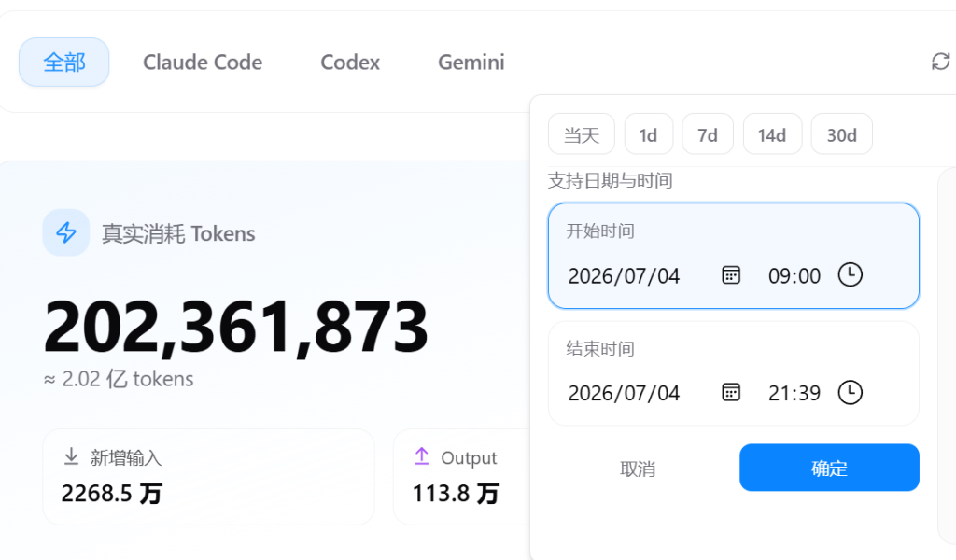Open calendar picker for start date
The width and height of the screenshot is (956, 560).
(731, 275)
